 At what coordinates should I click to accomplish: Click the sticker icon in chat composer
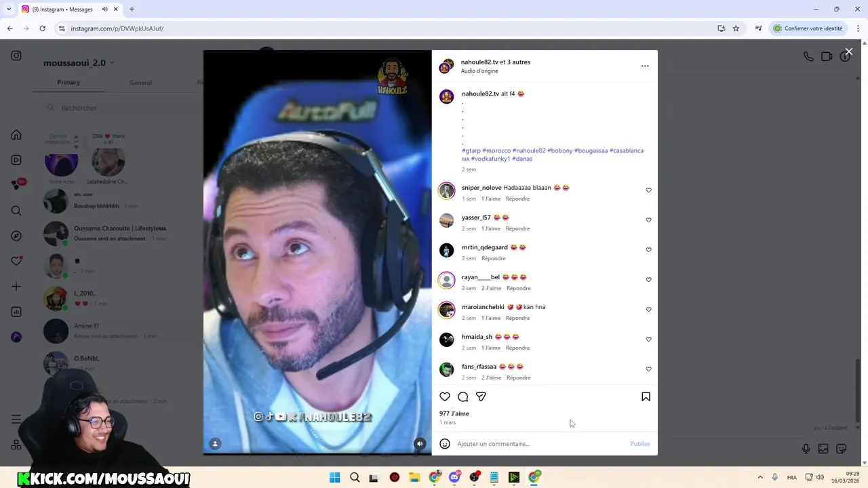[x=842, y=449]
